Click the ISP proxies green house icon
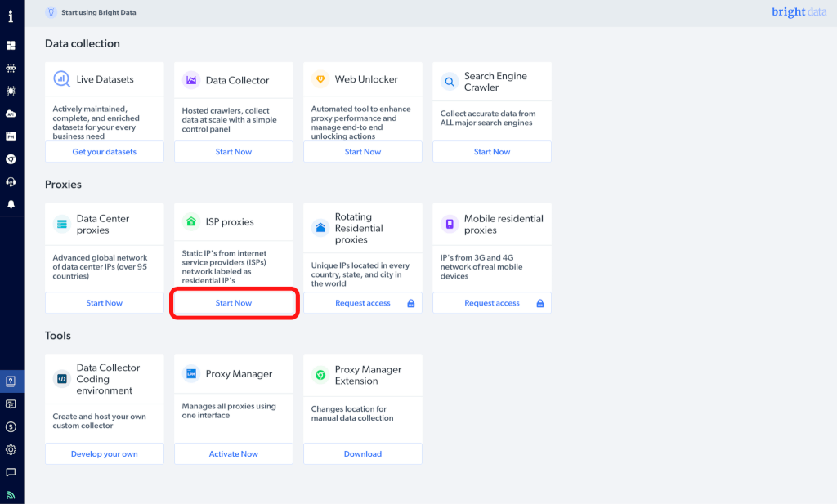 (x=191, y=221)
